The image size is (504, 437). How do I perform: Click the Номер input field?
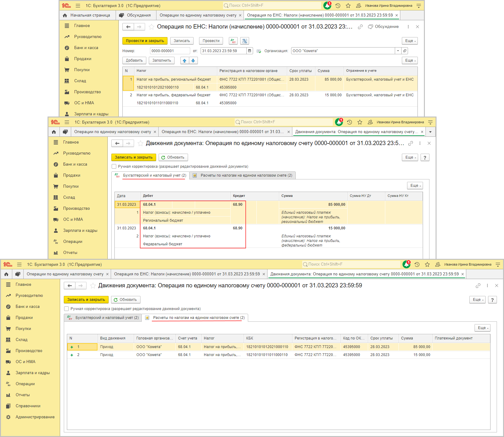tap(170, 51)
